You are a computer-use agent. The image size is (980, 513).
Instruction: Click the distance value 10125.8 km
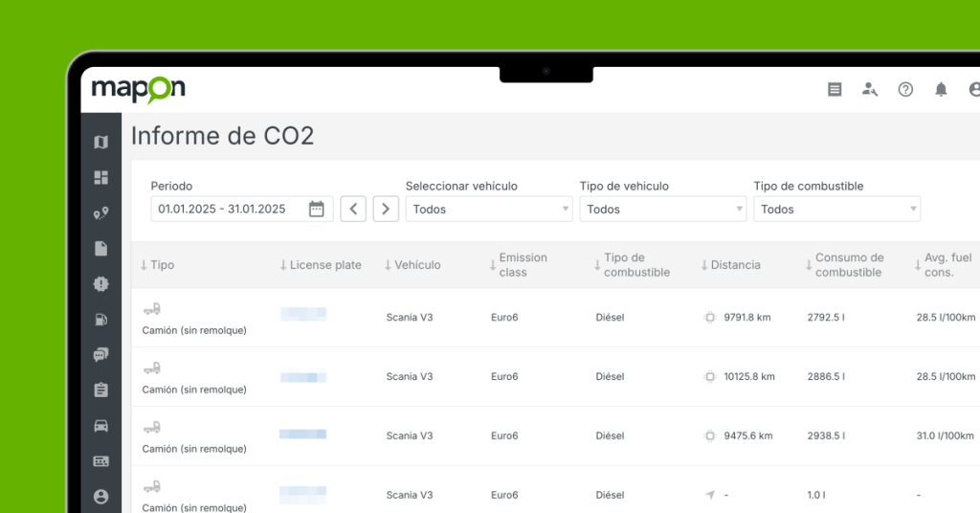pos(749,377)
